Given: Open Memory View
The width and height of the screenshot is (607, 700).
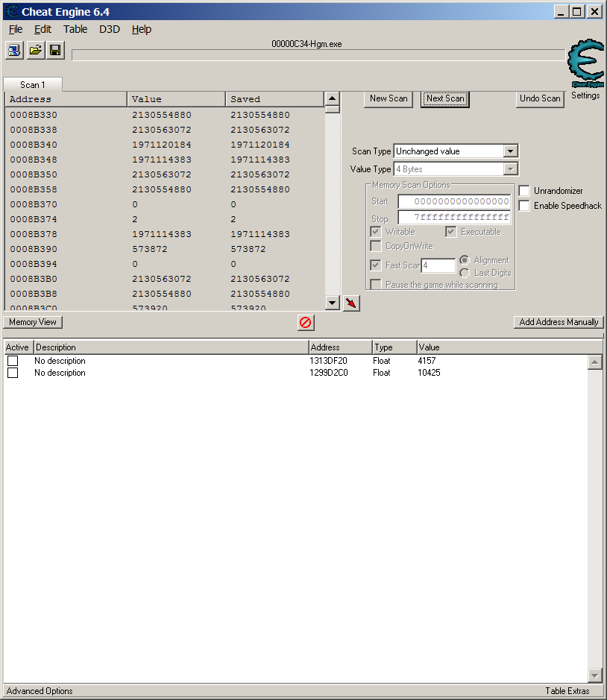Looking at the screenshot, I should (x=33, y=322).
